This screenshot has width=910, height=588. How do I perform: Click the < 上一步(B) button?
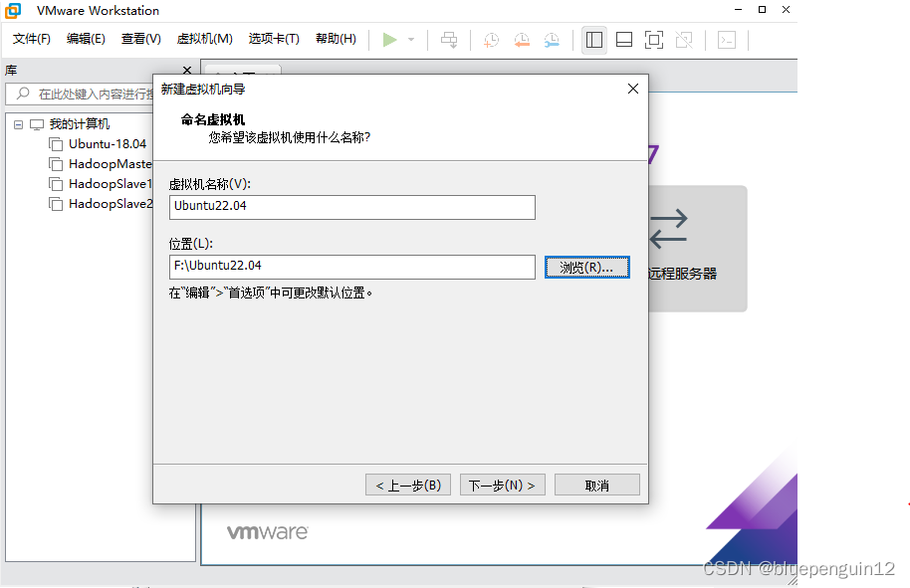408,485
